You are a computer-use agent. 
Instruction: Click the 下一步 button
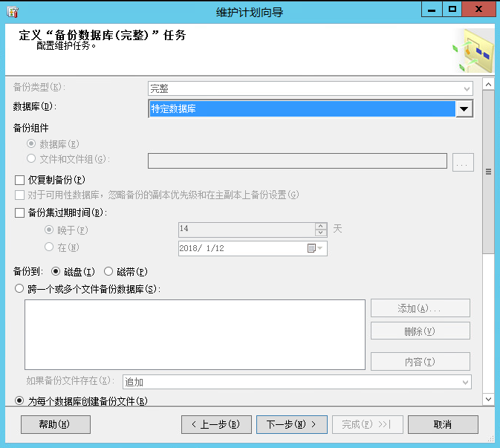(x=291, y=424)
